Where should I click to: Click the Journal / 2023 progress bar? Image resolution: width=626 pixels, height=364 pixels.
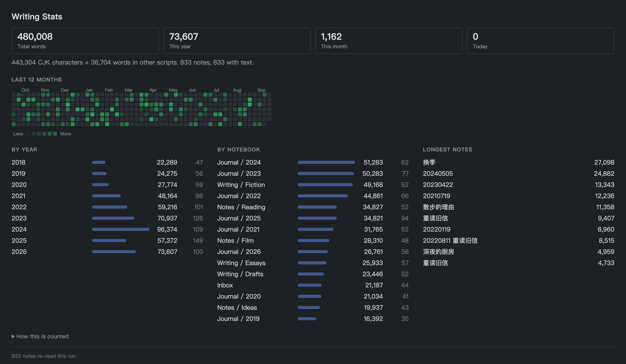pyautogui.click(x=326, y=174)
